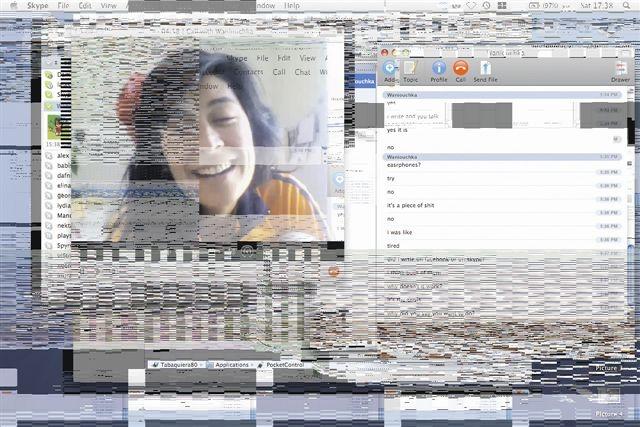The width and height of the screenshot is (640, 427).
Task: Select contact nekt in the contacts list
Action: click(63, 226)
